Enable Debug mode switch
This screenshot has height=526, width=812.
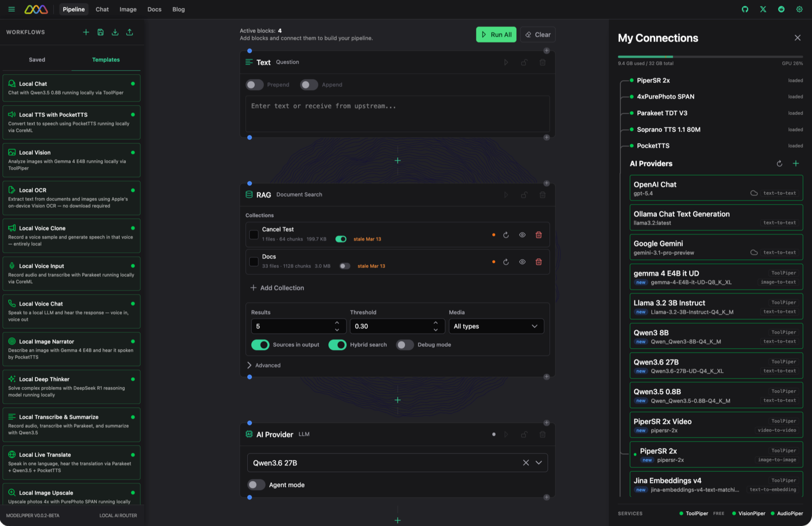pos(405,344)
